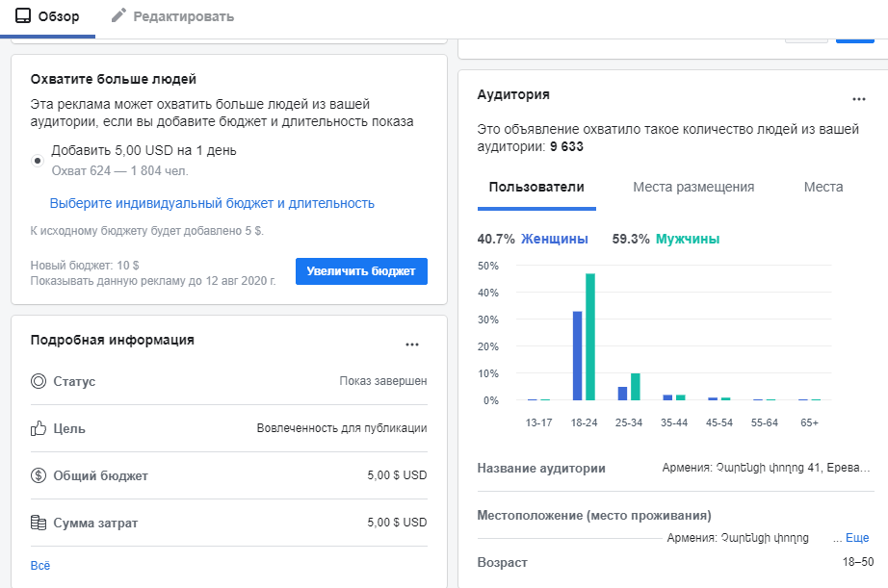Image resolution: width=888 pixels, height=588 pixels.
Task: Expand more locations via Еще link
Action: tap(856, 538)
